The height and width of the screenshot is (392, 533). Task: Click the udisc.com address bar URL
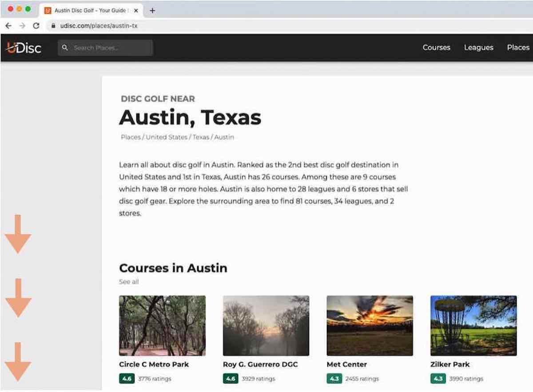99,26
